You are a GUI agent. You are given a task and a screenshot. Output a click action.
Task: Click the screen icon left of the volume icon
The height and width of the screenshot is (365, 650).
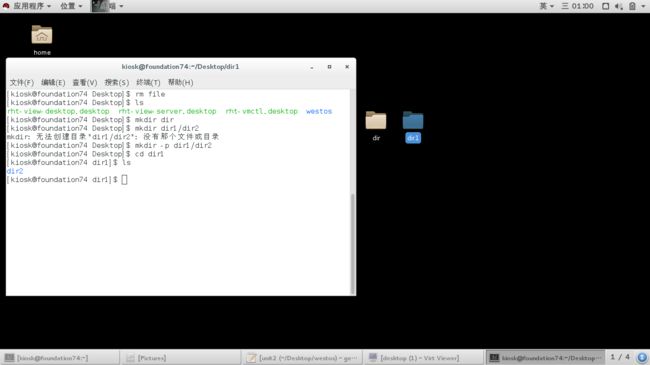(605, 6)
